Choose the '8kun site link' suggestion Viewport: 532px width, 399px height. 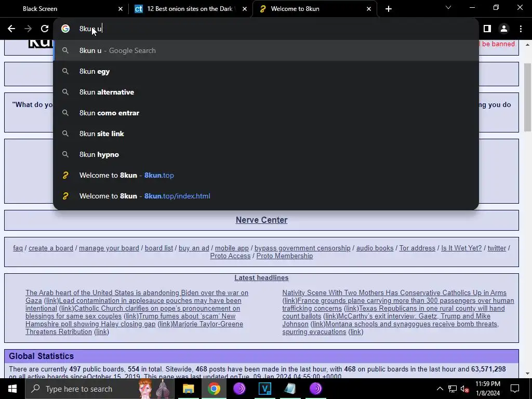266,134
